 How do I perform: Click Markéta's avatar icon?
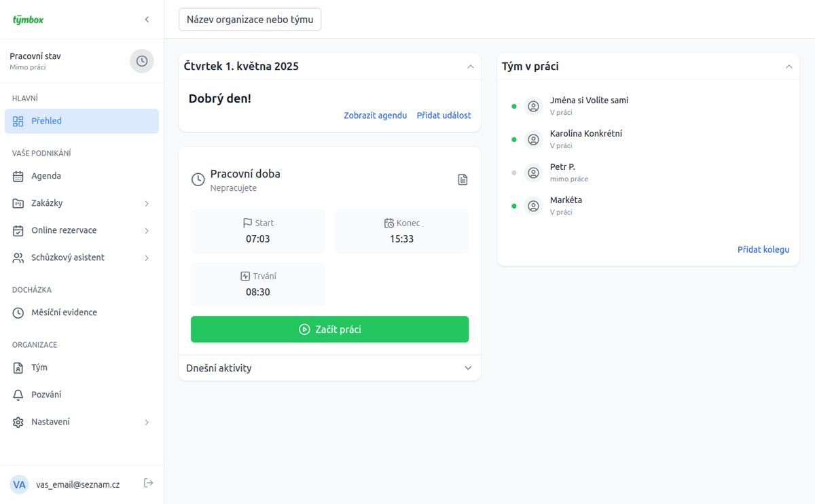534,206
